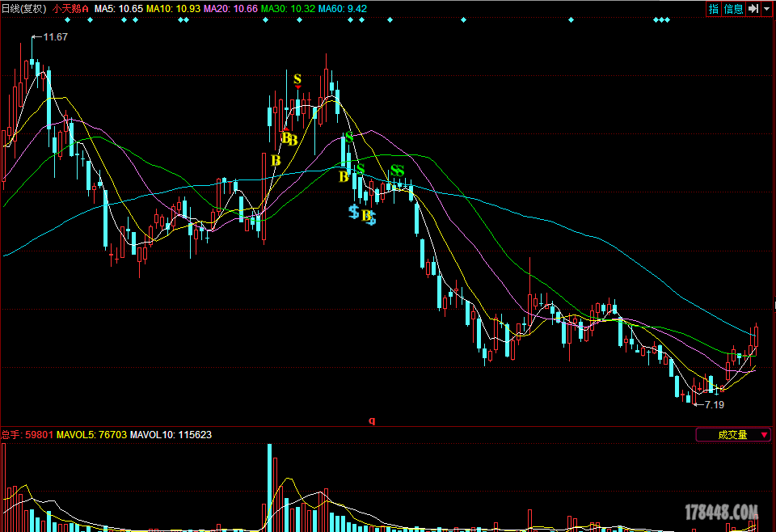Click the tallest cyan volume bar
Image resolution: width=776 pixels, height=532 pixels.
pyautogui.click(x=270, y=488)
